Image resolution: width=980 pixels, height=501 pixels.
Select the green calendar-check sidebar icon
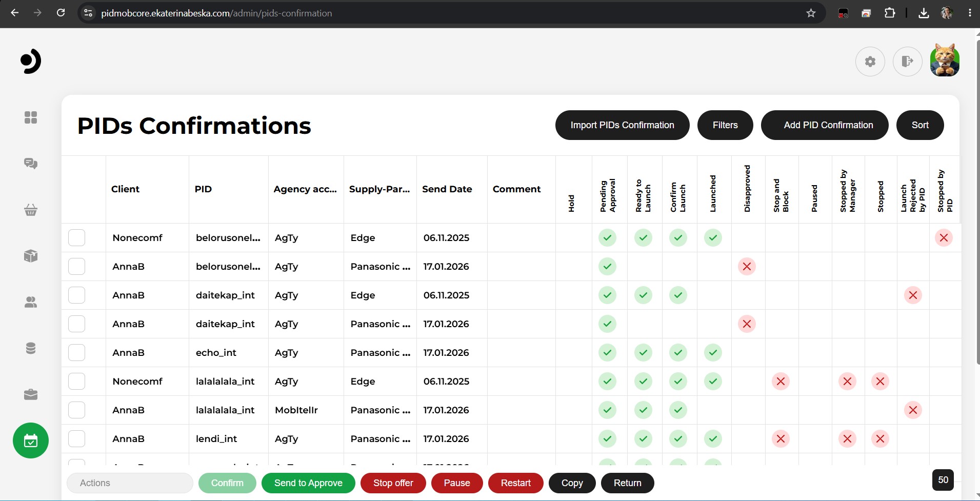31,440
